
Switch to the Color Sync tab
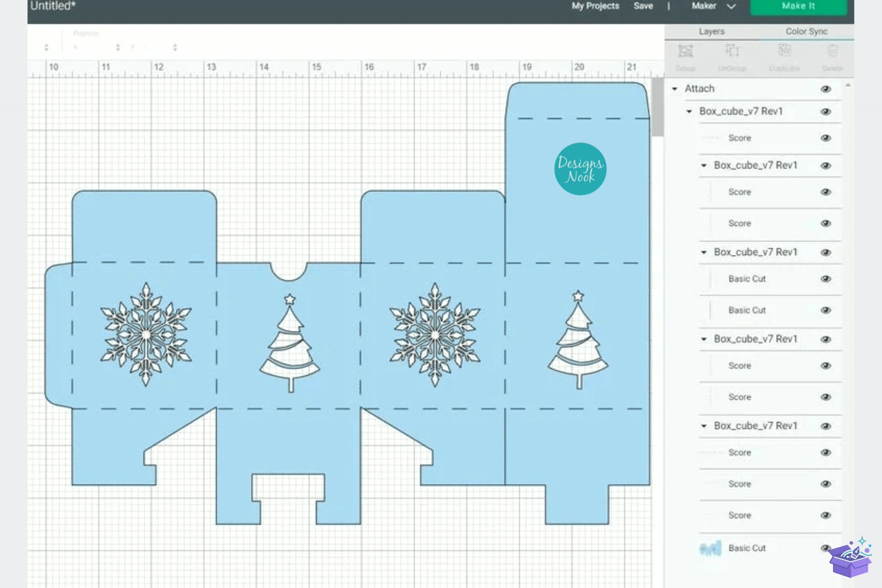pyautogui.click(x=806, y=31)
